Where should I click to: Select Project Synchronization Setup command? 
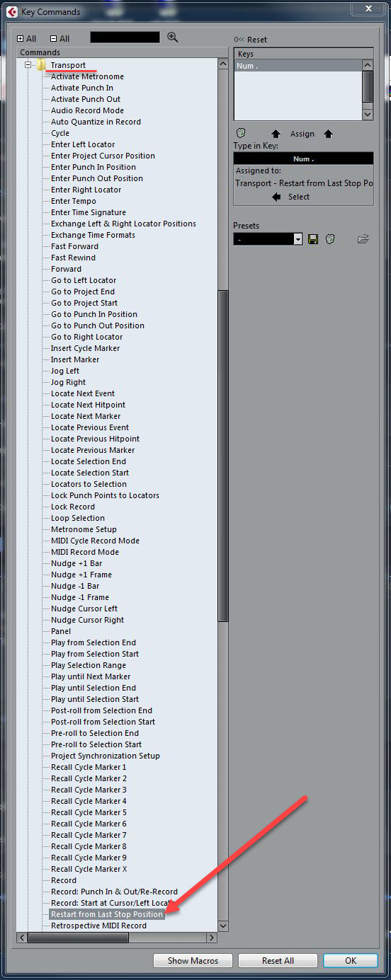106,756
